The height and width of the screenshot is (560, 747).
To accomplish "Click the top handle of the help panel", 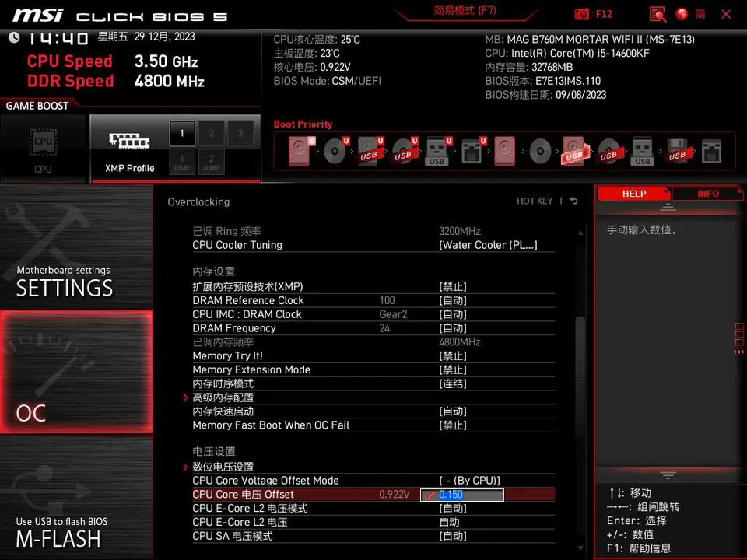I will pos(668,207).
